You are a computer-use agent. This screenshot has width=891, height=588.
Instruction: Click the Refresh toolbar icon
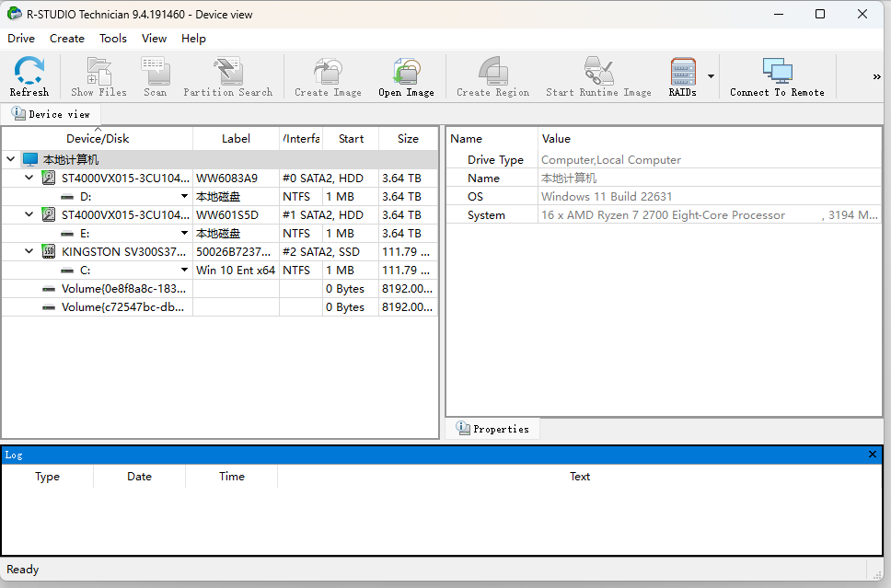29,76
